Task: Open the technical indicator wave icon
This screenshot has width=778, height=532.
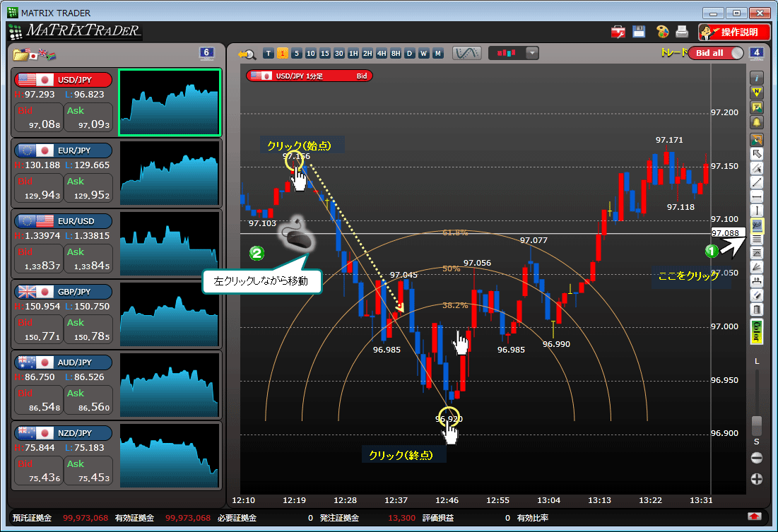Action: [x=466, y=53]
